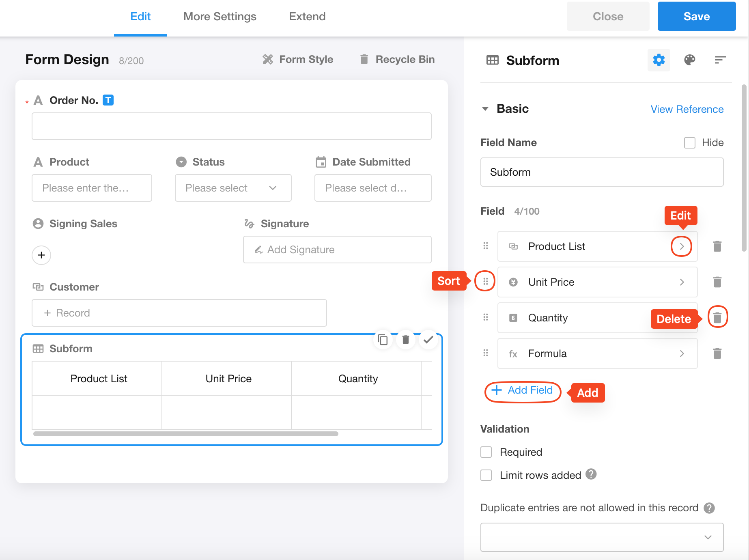Open the duplicate entries dropdown
749x560 pixels.
tap(602, 537)
